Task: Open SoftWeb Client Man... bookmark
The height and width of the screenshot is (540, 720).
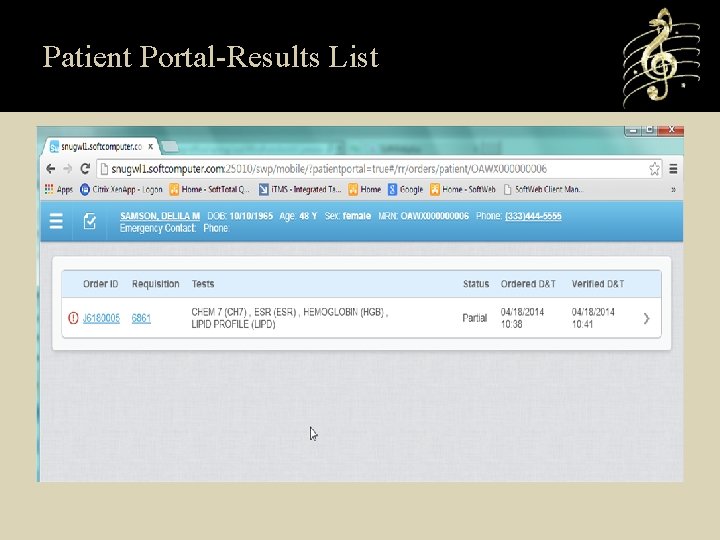Action: coord(544,189)
